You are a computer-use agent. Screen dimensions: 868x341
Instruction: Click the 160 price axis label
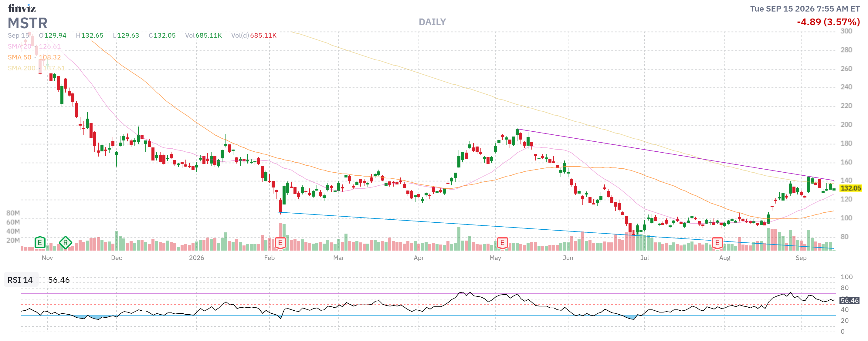[846, 162]
